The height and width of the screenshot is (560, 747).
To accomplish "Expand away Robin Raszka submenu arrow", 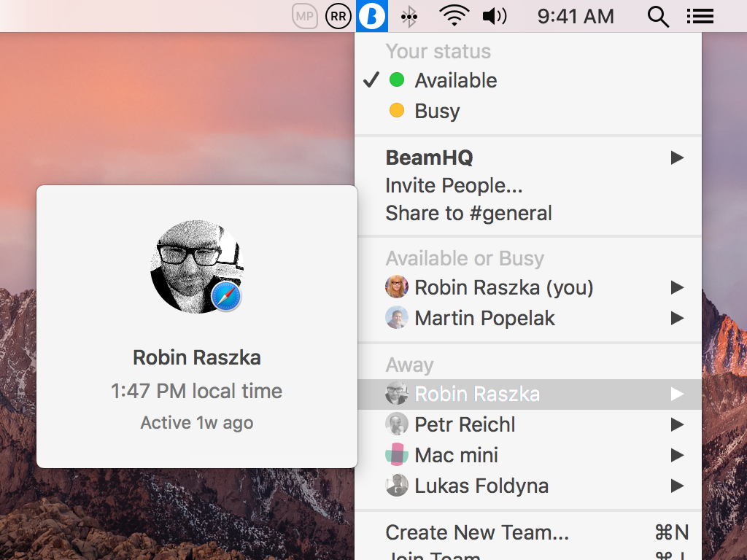I will [x=677, y=394].
